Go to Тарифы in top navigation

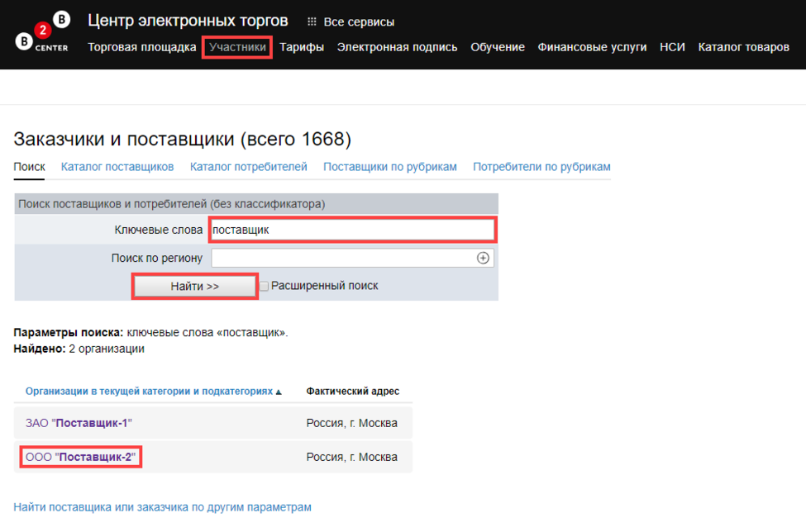point(301,47)
